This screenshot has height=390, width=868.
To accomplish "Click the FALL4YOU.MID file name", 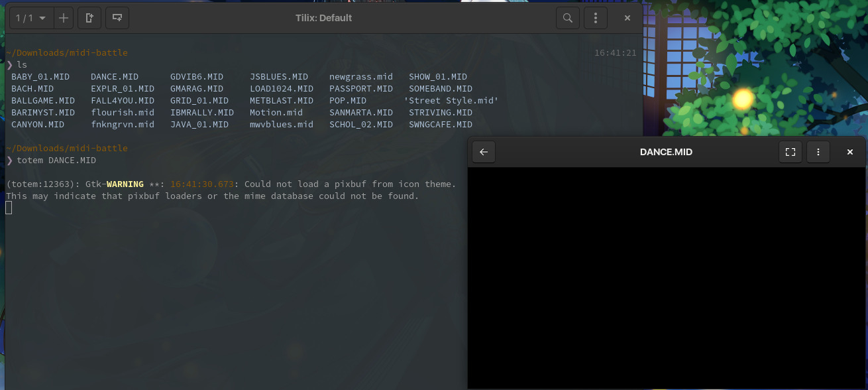I will tap(123, 101).
